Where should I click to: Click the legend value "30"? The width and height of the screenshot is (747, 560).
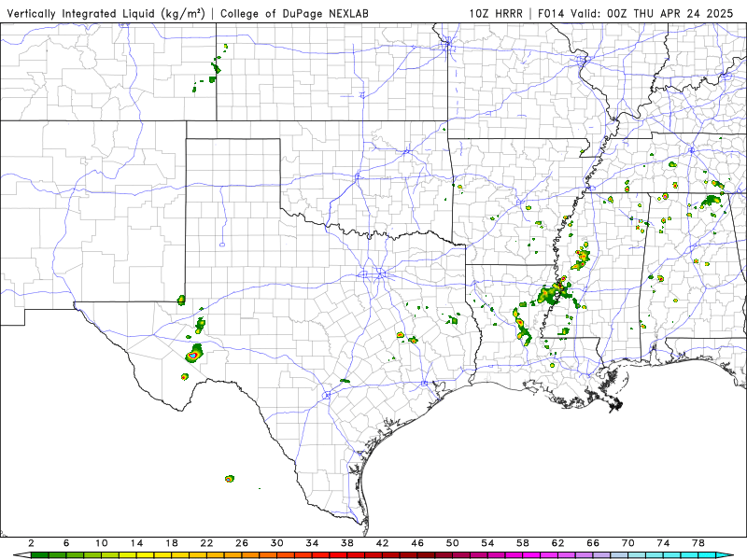click(277, 543)
